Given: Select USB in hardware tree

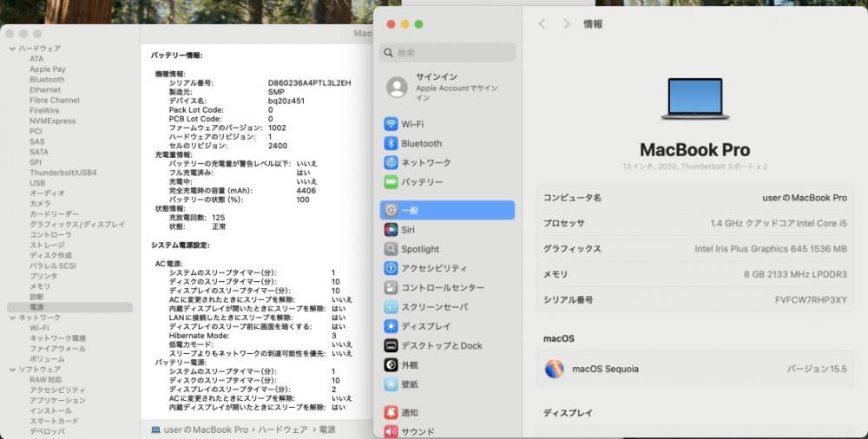Looking at the screenshot, I should (37, 183).
